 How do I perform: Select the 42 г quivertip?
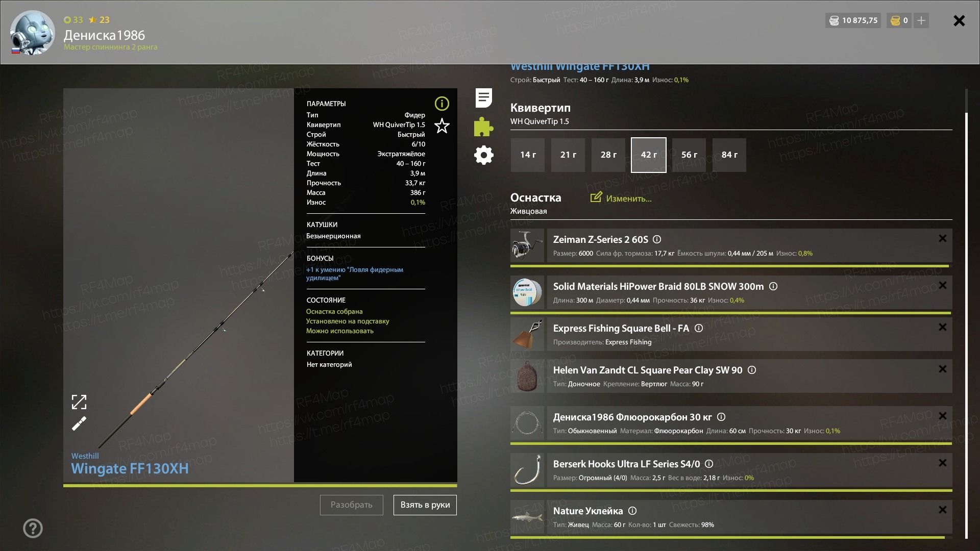649,155
